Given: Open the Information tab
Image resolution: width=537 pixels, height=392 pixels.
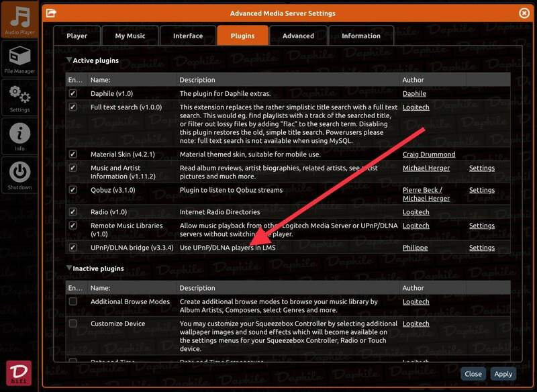Looking at the screenshot, I should 360,36.
